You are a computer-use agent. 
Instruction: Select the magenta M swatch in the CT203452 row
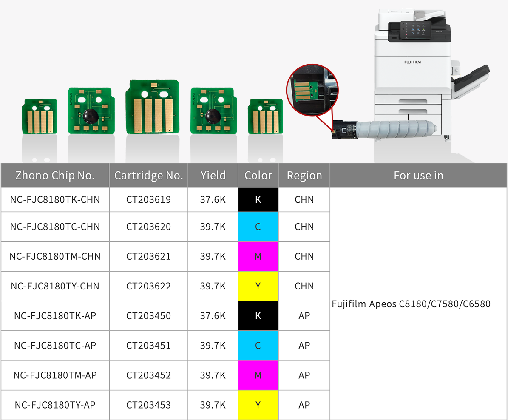tap(258, 375)
